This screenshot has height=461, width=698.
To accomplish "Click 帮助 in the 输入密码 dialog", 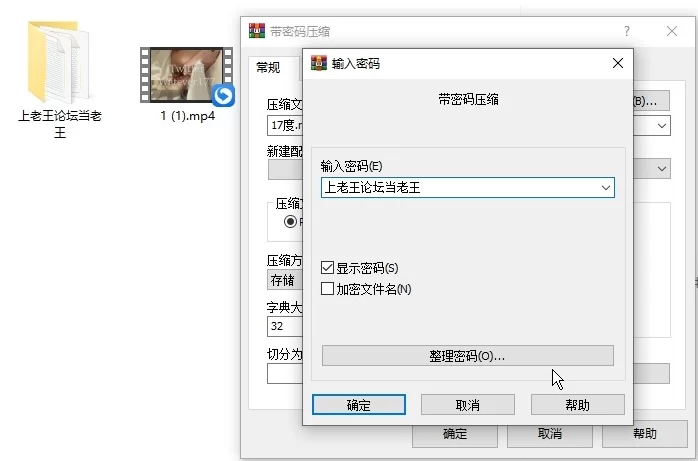I will click(x=577, y=404).
